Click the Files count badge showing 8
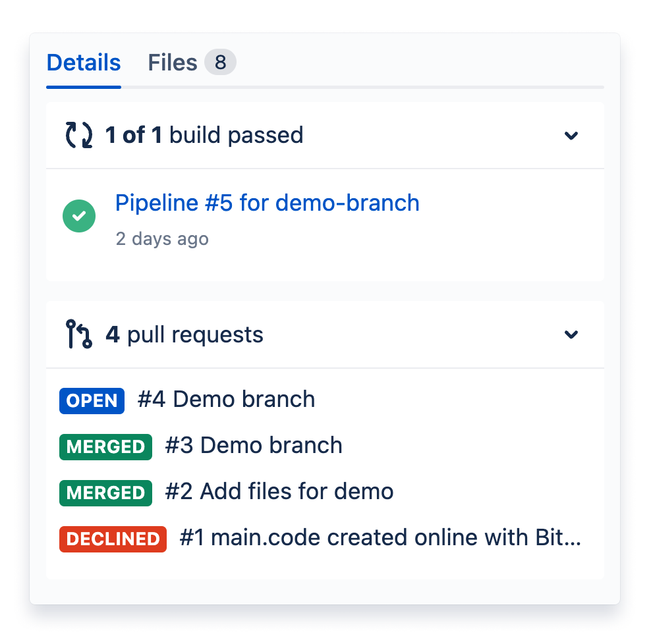 220,63
